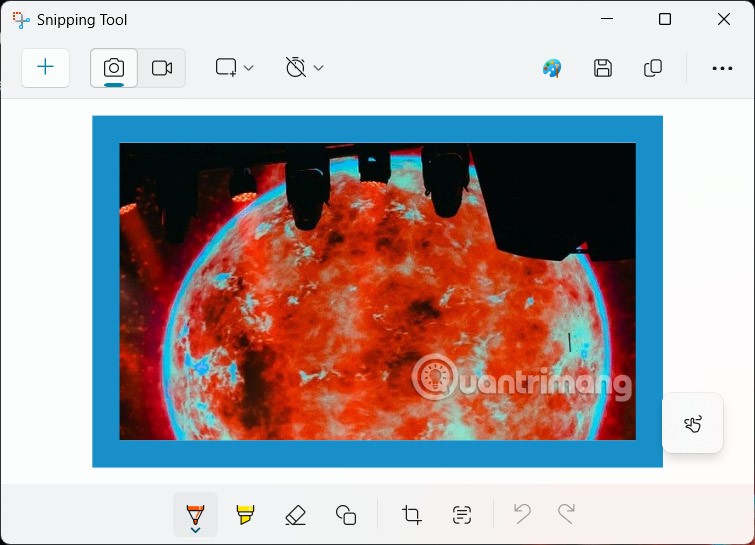Undo the last edit
Screen dimensions: 755x545
tap(521, 514)
